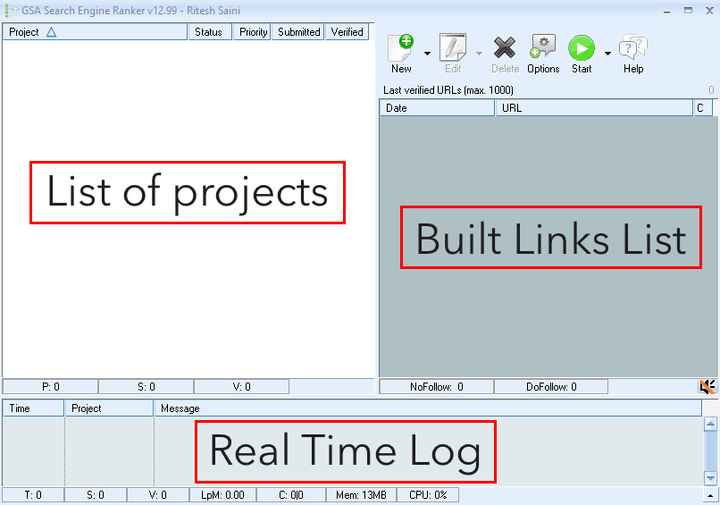The image size is (720, 505).
Task: Click the Edit project icon
Action: (x=453, y=48)
